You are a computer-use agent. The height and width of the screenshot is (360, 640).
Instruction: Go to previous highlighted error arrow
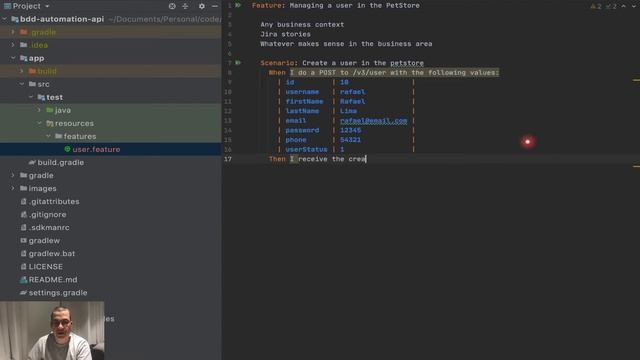tap(624, 6)
